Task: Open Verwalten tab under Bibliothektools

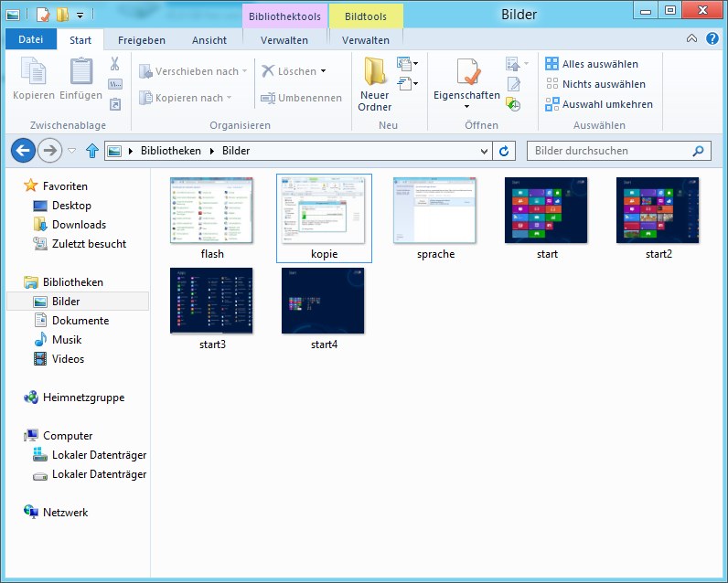Action: tap(284, 40)
